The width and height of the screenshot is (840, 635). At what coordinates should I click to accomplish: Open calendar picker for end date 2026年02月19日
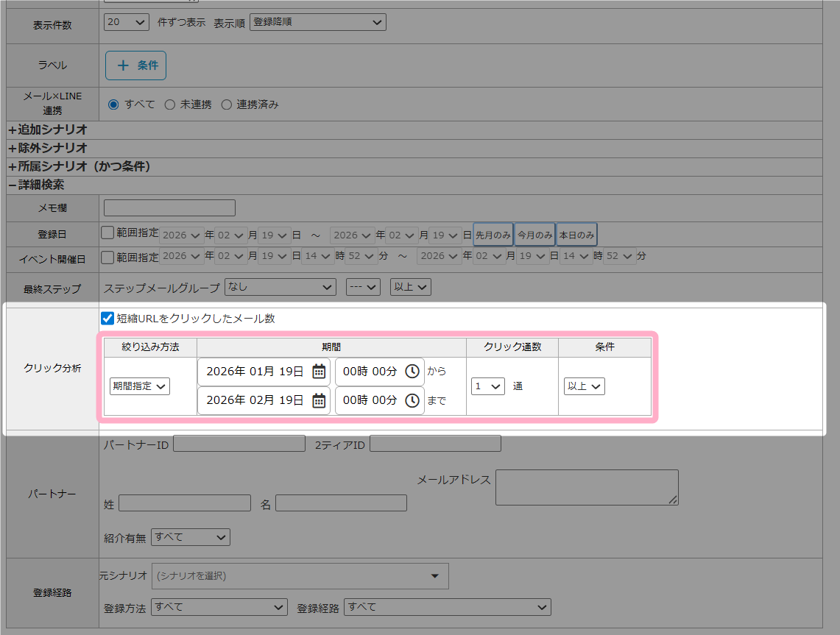(318, 400)
